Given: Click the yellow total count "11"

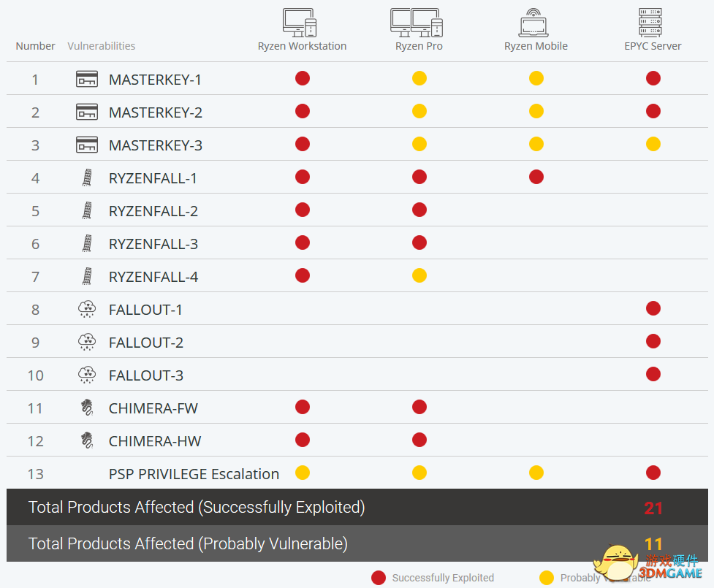Looking at the screenshot, I should 653,544.
